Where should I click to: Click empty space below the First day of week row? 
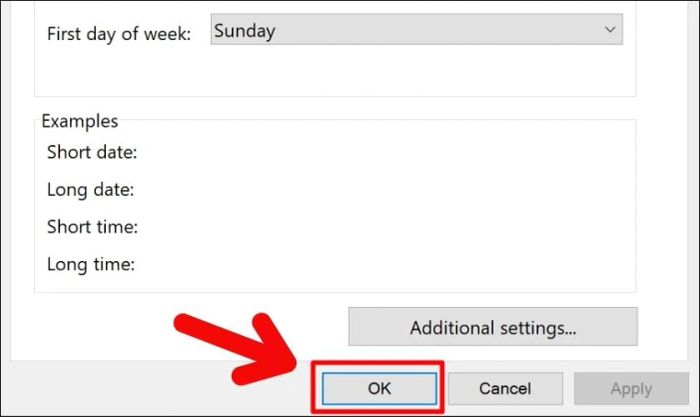[335, 71]
